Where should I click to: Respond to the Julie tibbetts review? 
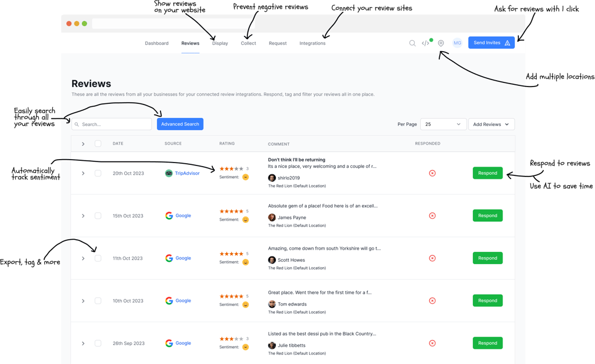[x=488, y=343]
